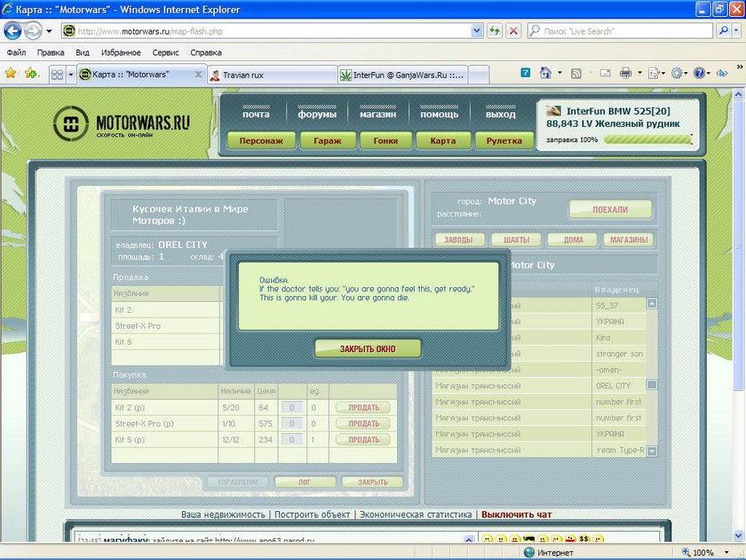The width and height of the screenshot is (746, 560).
Task: Switch to the Travian rux tab
Action: [x=272, y=75]
